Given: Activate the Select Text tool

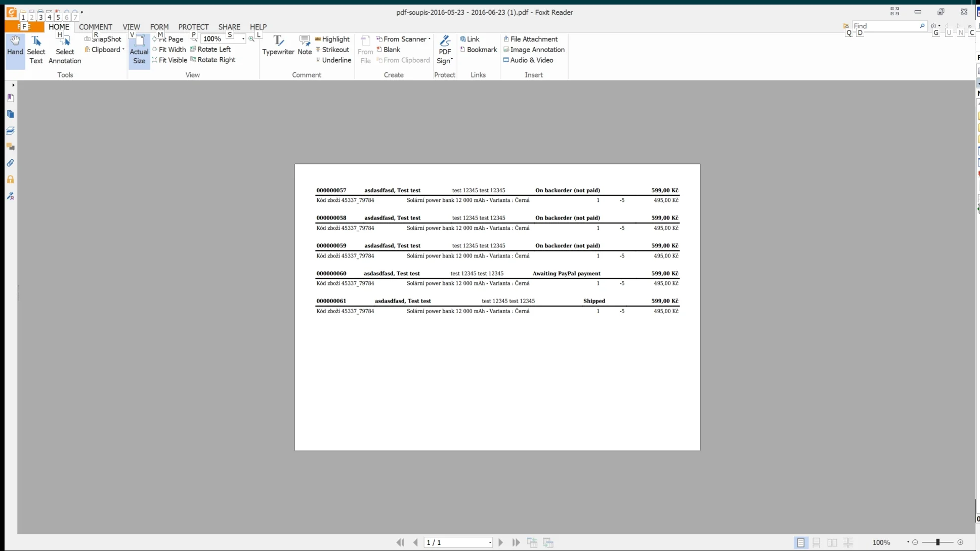Looking at the screenshot, I should point(36,50).
